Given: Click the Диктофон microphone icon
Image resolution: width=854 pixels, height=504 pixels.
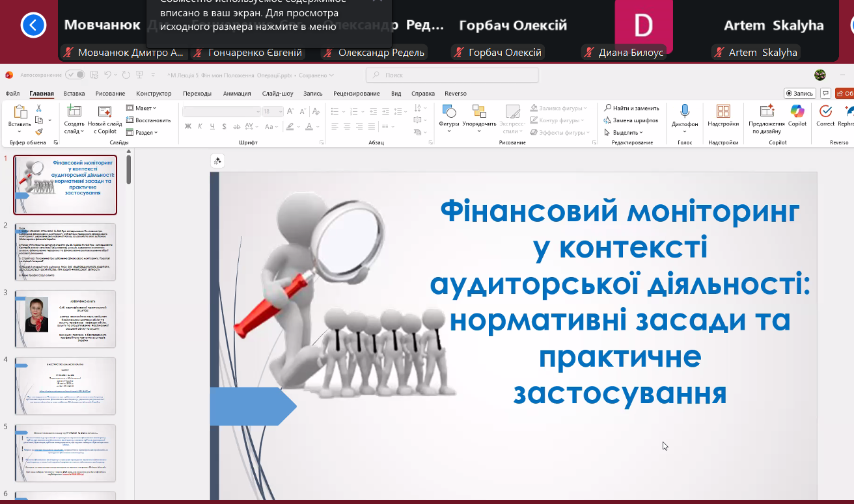Looking at the screenshot, I should tap(685, 111).
